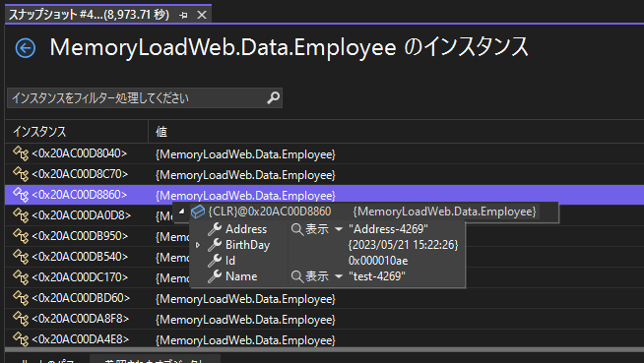Select instance row 0x20AC00DBD60
Image resolution: width=644 pixels, height=363 pixels.
pos(325,299)
